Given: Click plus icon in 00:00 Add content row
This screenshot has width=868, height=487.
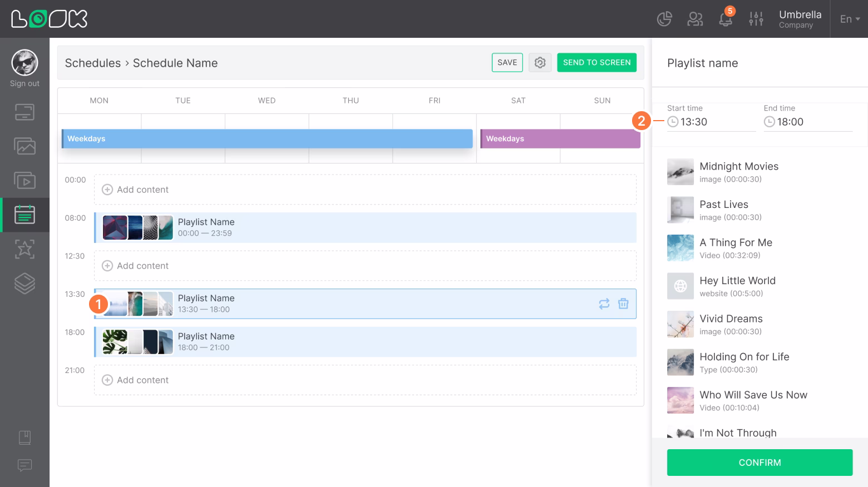Looking at the screenshot, I should coord(107,190).
